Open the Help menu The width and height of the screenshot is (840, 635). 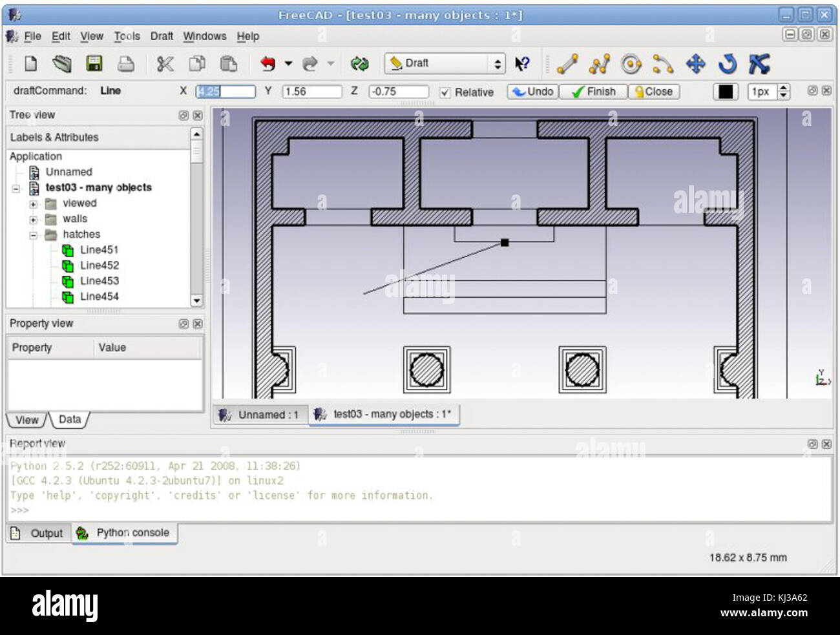[x=247, y=36]
